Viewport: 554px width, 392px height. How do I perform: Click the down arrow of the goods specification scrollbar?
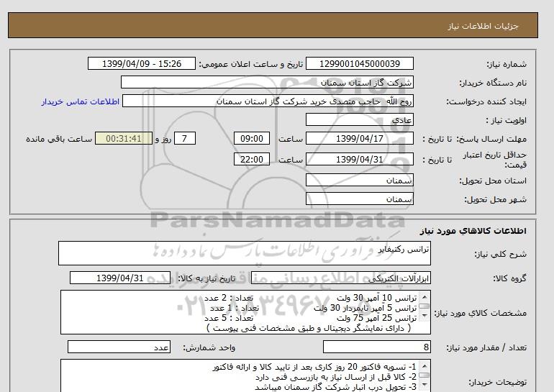(424, 316)
